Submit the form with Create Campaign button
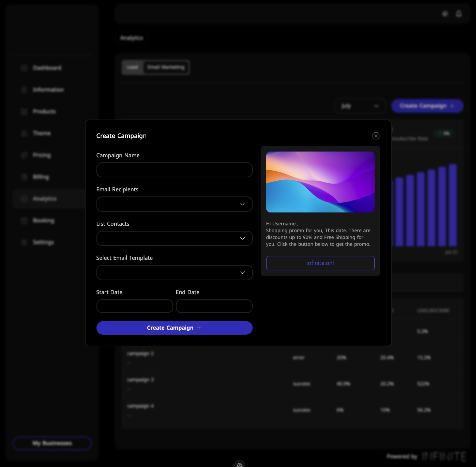 click(174, 328)
